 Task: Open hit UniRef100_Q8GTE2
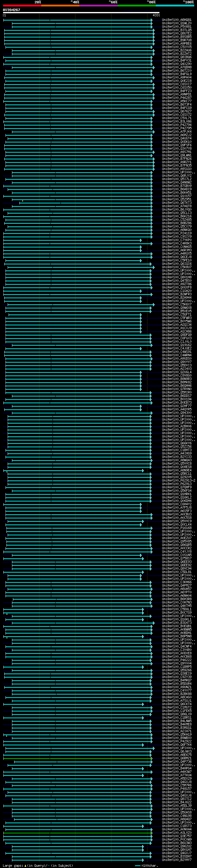(177, 33)
